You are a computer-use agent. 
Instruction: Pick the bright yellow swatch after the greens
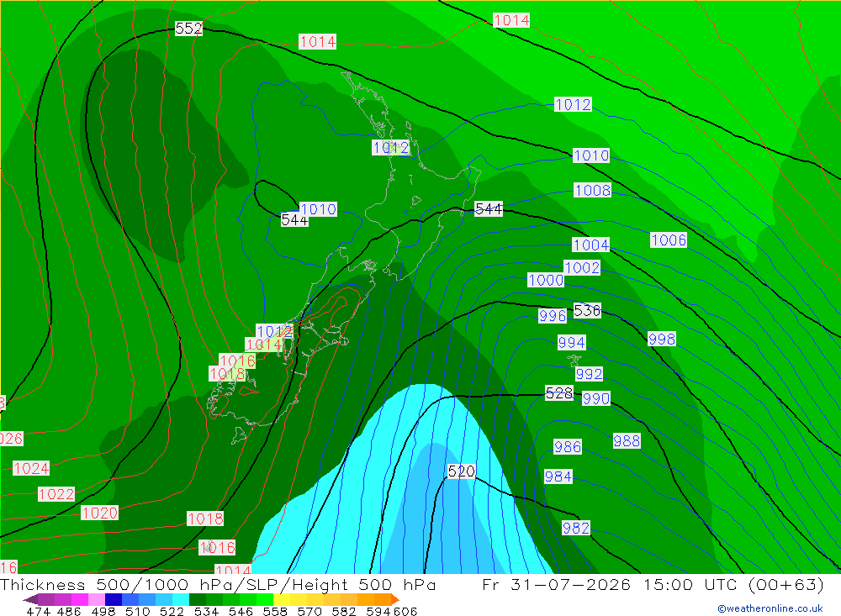[282, 599]
